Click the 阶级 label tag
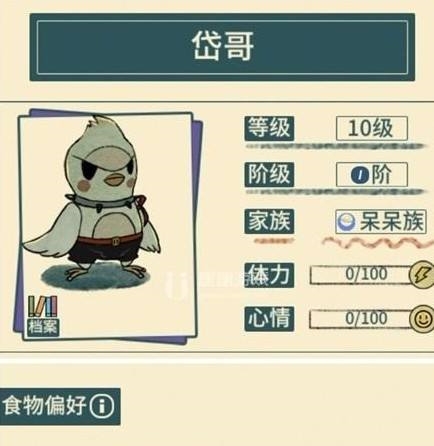This screenshot has width=434, height=446. pos(269,175)
